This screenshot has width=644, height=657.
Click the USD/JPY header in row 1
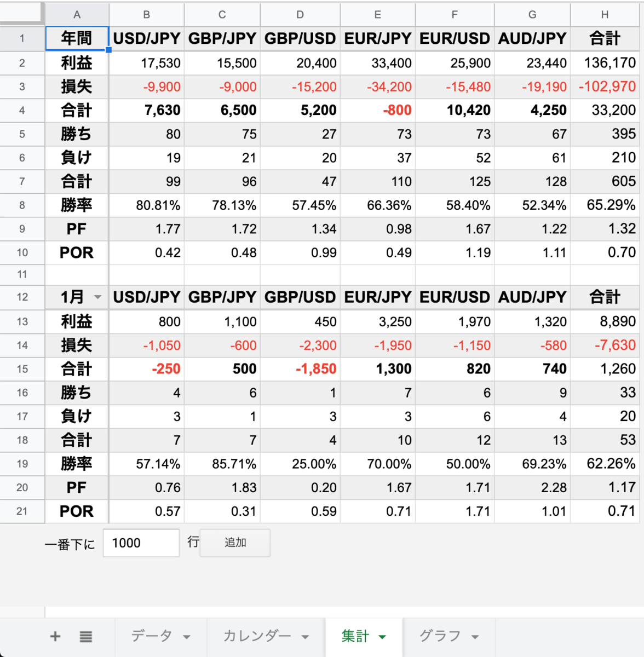pyautogui.click(x=147, y=38)
